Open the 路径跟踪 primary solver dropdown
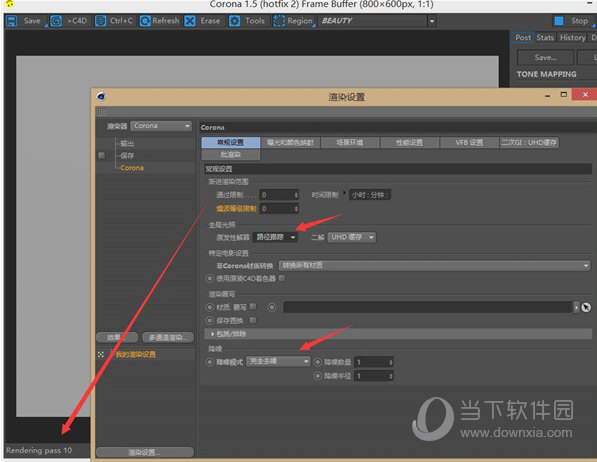597x462 pixels. pyautogui.click(x=275, y=237)
